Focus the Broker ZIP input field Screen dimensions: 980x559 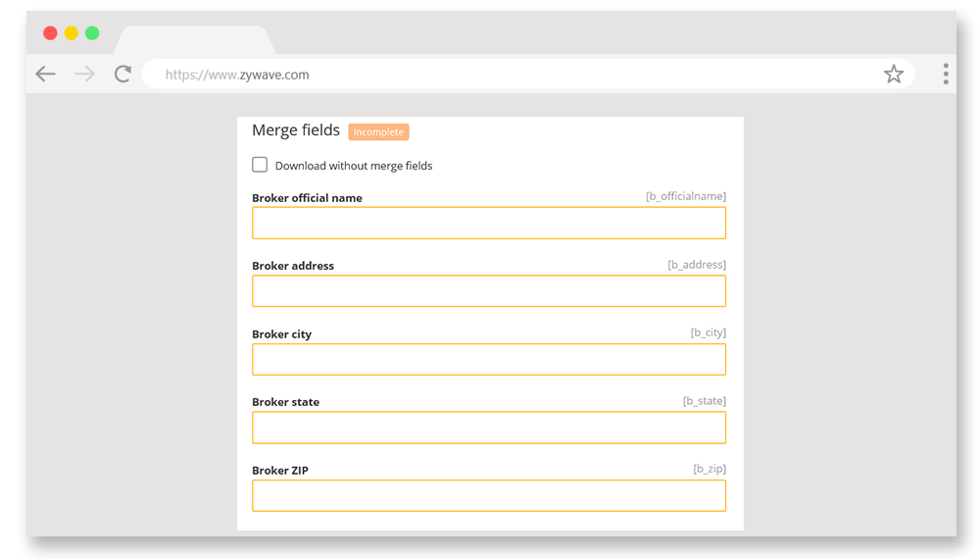489,495
